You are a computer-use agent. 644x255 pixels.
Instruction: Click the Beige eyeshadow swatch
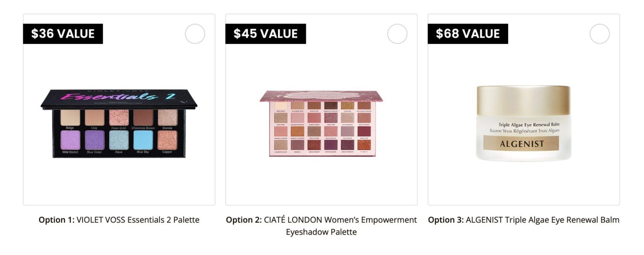point(70,118)
